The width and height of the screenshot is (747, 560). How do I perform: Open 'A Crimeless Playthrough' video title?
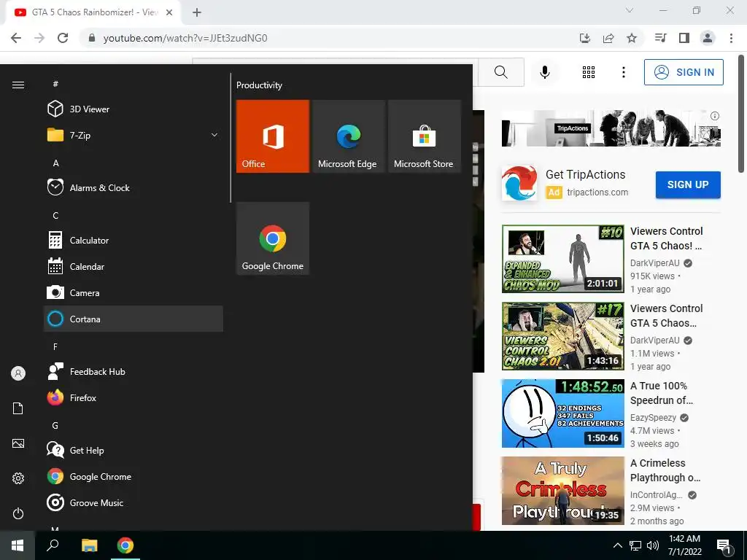click(x=665, y=470)
